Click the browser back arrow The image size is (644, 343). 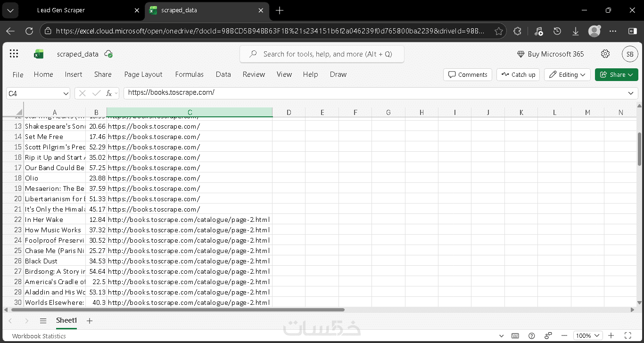(10, 31)
